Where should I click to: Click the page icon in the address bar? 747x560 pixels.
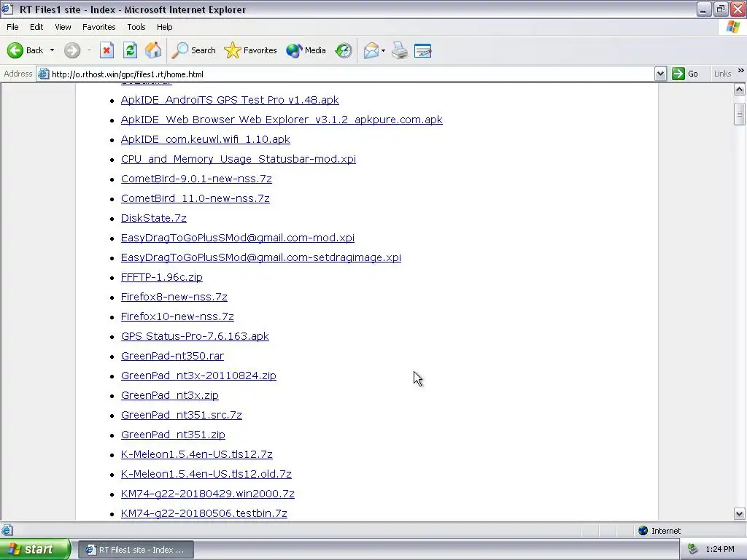pyautogui.click(x=43, y=74)
